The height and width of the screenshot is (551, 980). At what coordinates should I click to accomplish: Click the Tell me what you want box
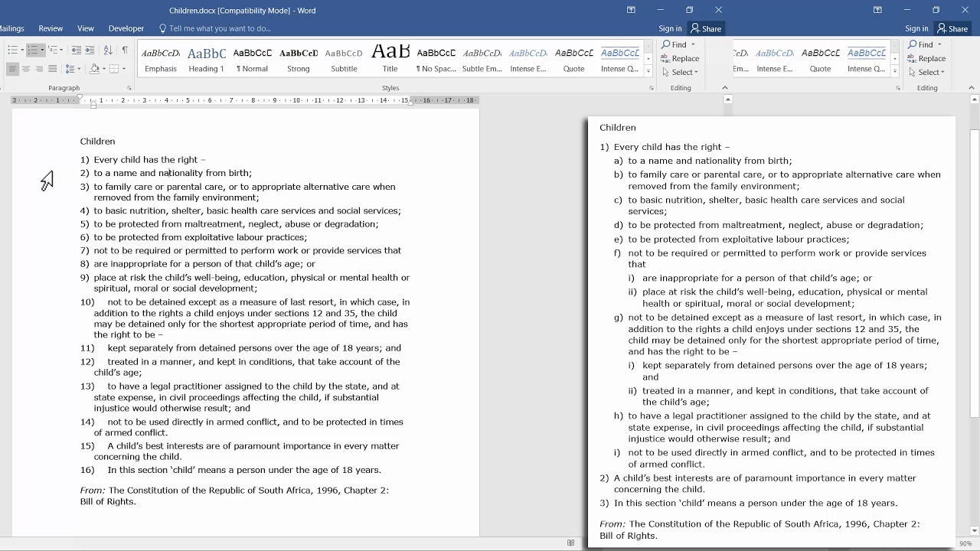215,28
